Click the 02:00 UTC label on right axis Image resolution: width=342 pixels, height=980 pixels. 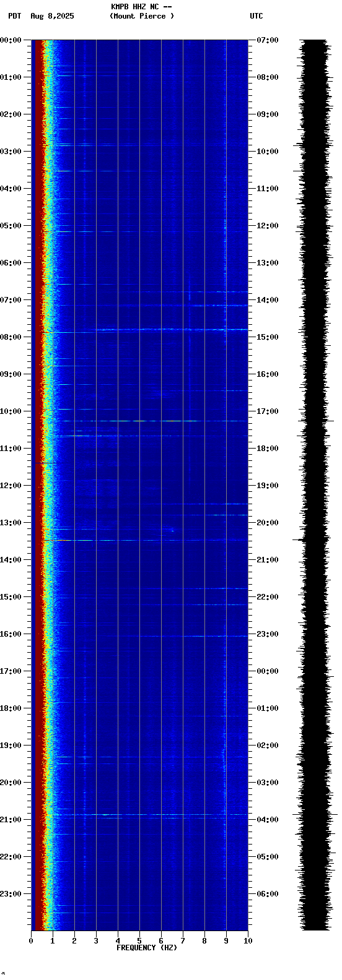pos(268,746)
